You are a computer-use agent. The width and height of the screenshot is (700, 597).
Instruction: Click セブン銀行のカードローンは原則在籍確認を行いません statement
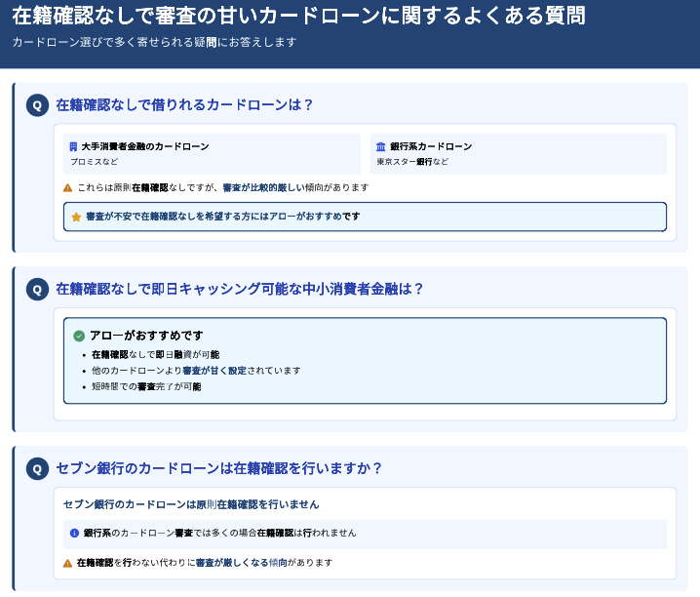(x=191, y=504)
